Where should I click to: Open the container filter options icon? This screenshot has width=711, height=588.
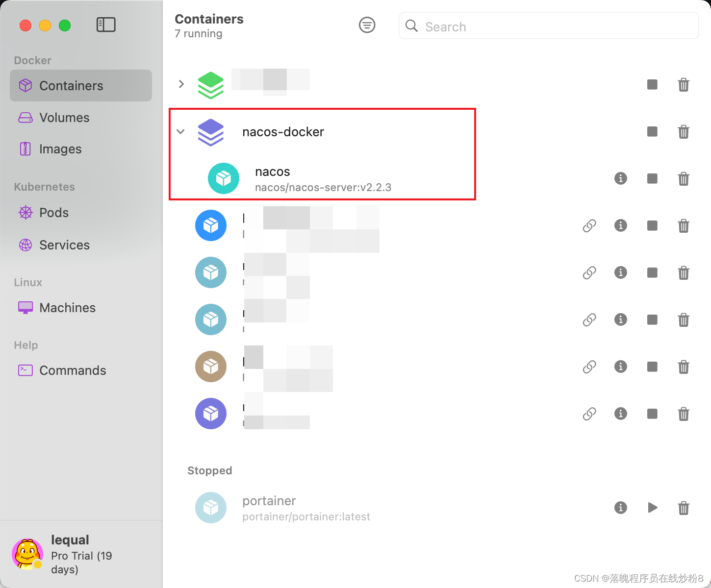(x=367, y=25)
